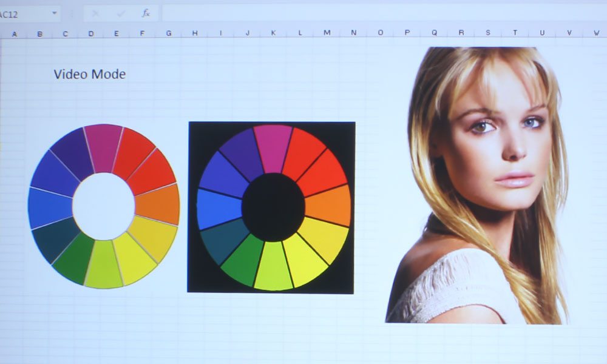Click the white center of the left color wheel
Image resolution: width=607 pixels, height=364 pixels.
click(x=104, y=206)
